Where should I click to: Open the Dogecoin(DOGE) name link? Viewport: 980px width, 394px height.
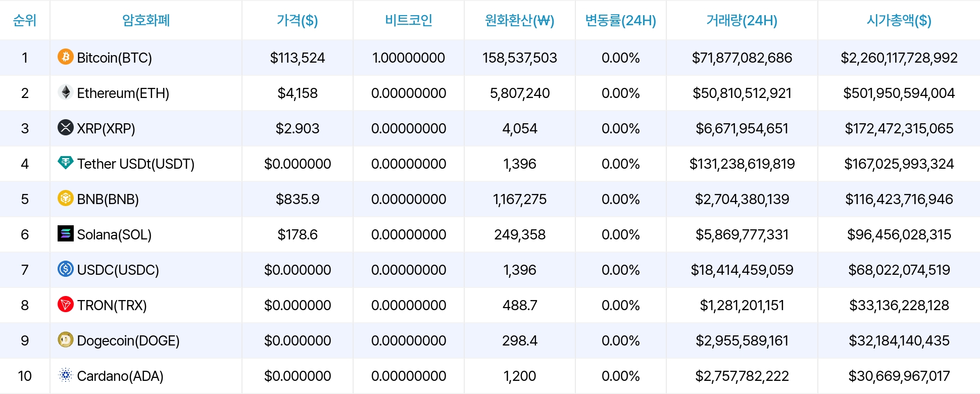[x=128, y=340]
